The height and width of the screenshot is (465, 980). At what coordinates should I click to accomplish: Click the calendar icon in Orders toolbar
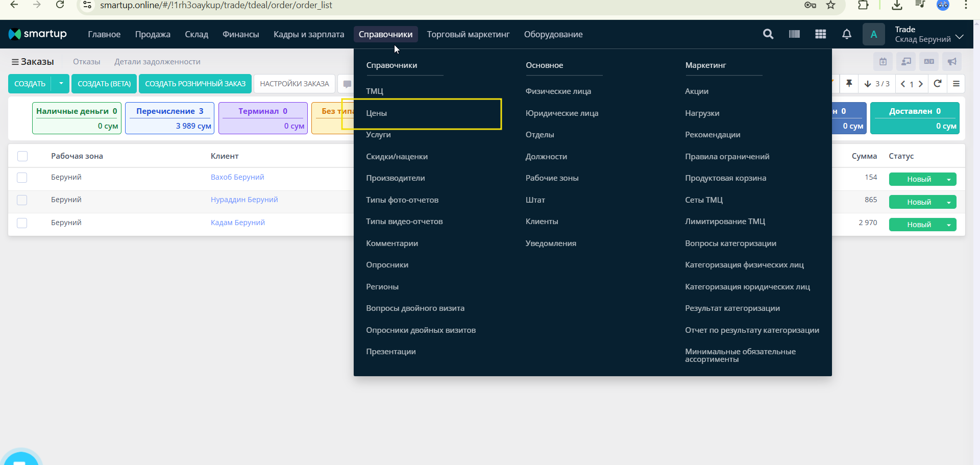883,62
